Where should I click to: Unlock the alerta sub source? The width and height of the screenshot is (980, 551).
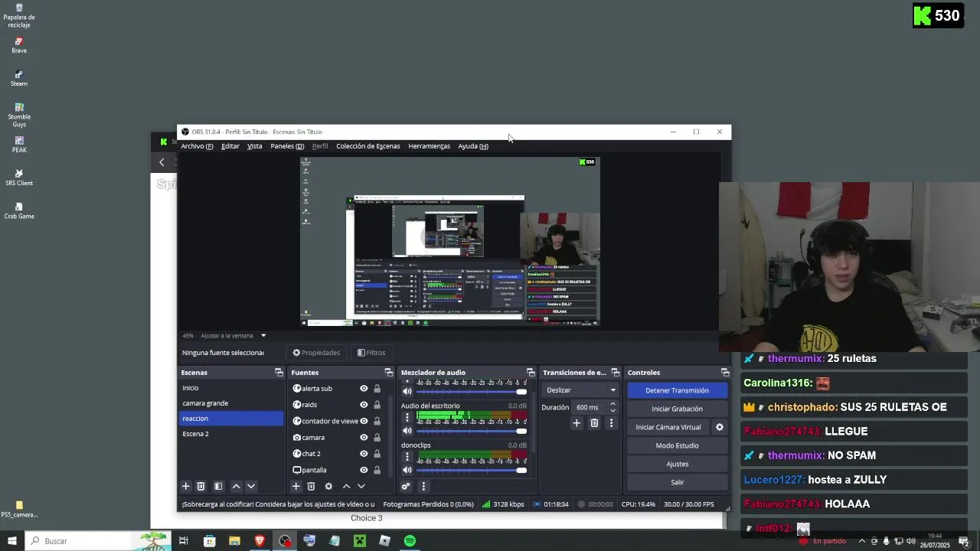tap(377, 389)
